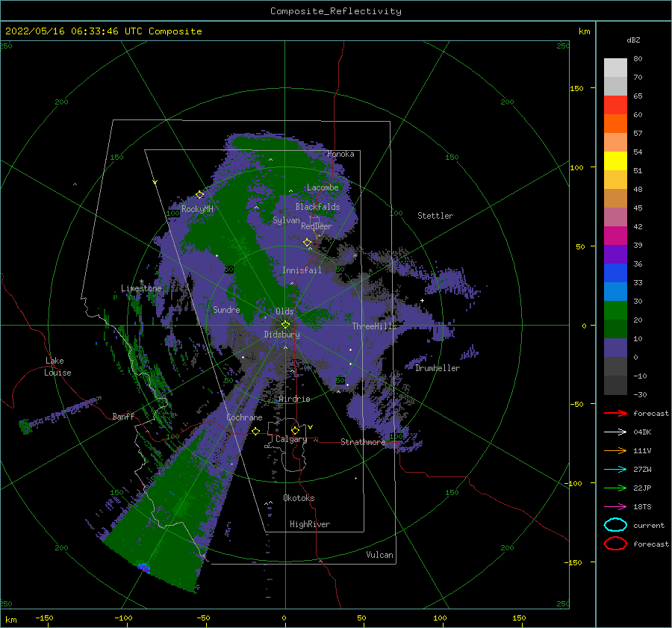Screen dimensions: 672x628
Task: Click the yellow diamond marker above Calgary
Action: click(295, 430)
